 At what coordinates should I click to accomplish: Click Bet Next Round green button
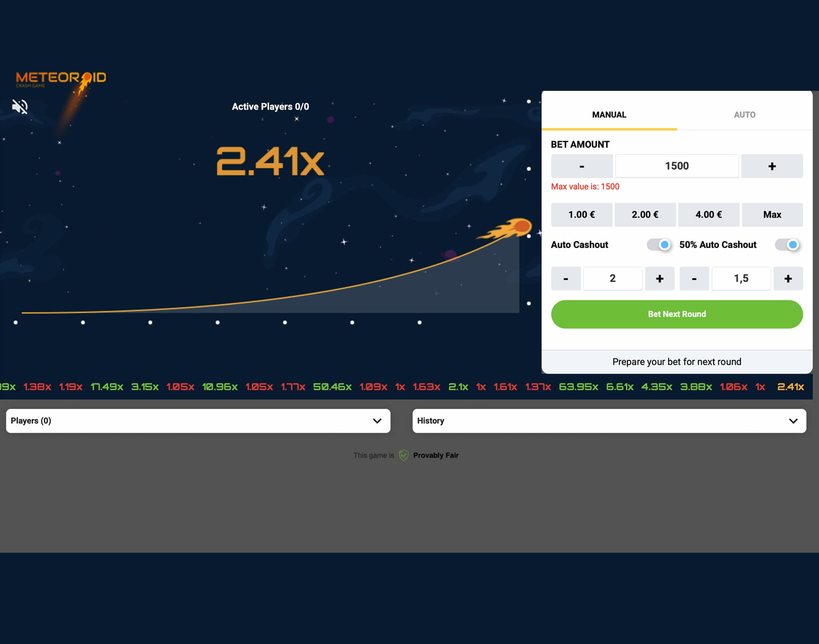click(x=676, y=314)
